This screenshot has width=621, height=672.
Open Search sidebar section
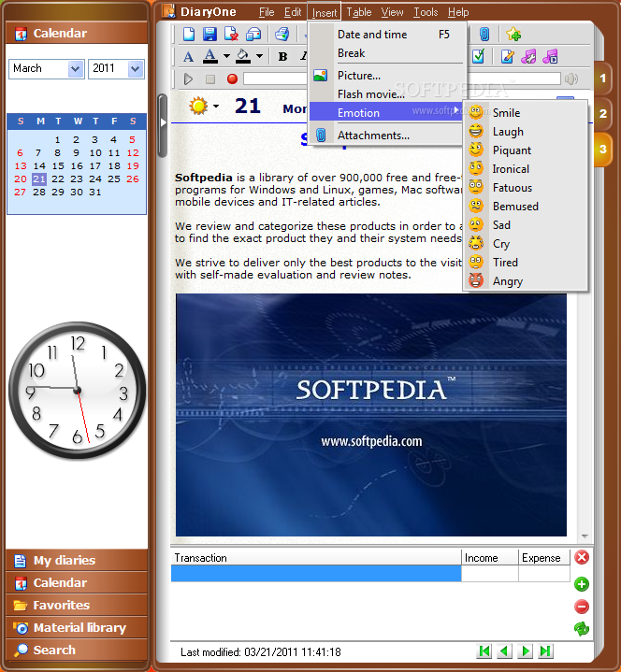pos(78,651)
